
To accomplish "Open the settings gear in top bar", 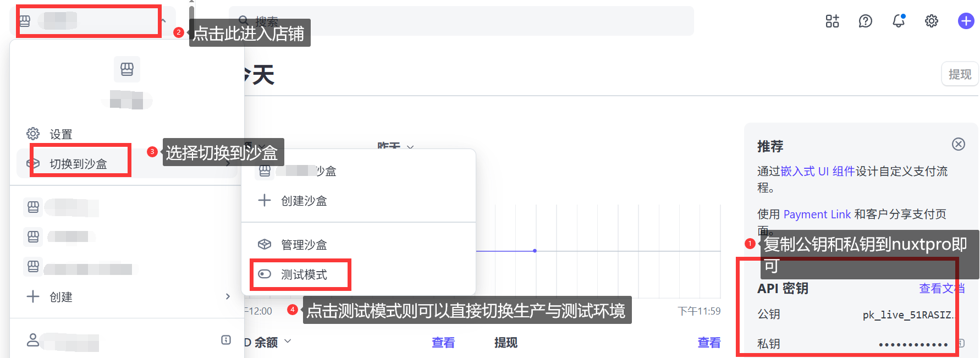I will [931, 21].
